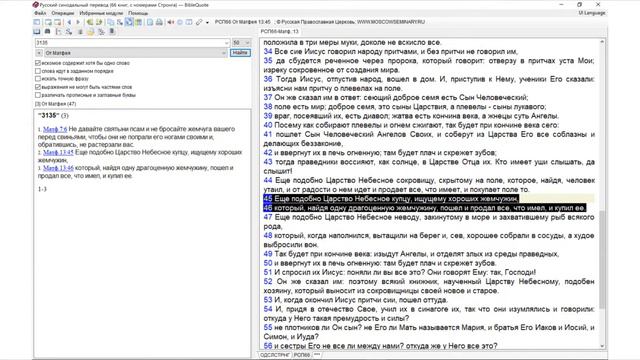Open the 'От Матфея' book range dropdown
640x360 pixels.
click(223, 53)
